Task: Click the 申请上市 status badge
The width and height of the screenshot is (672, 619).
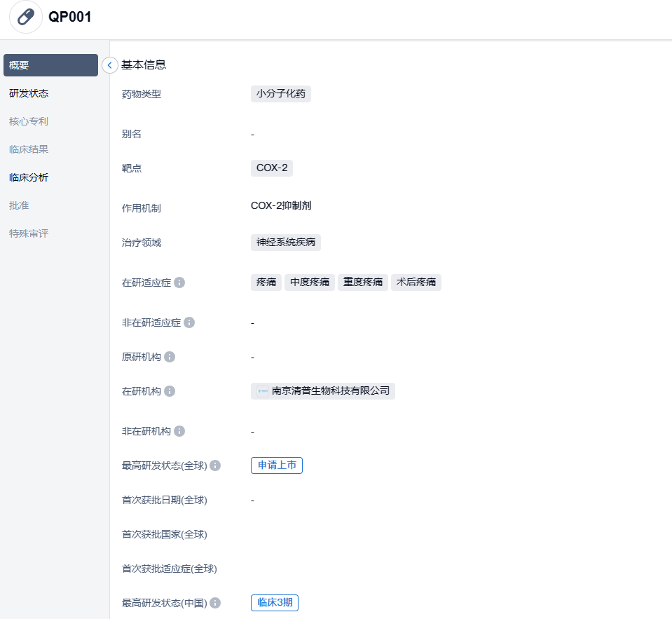Action: [x=277, y=465]
